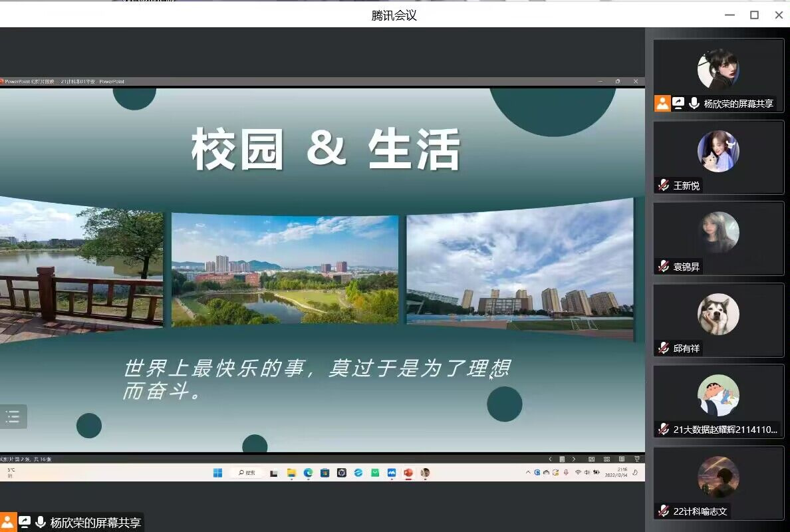This screenshot has height=532, width=790.
Task: Click the clock showing 2022/12/14
Action: click(616, 473)
